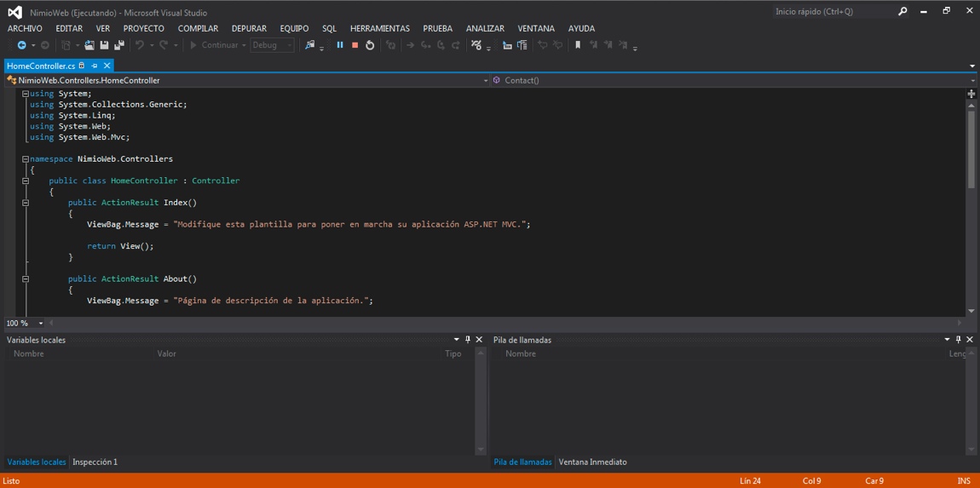Click the Step Over icon
Viewport: 980px width, 488px height.
click(x=441, y=45)
